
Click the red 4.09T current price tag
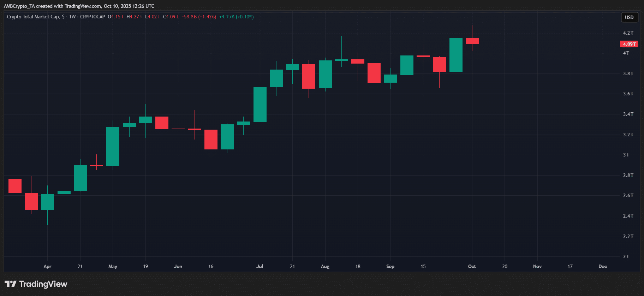tap(629, 44)
